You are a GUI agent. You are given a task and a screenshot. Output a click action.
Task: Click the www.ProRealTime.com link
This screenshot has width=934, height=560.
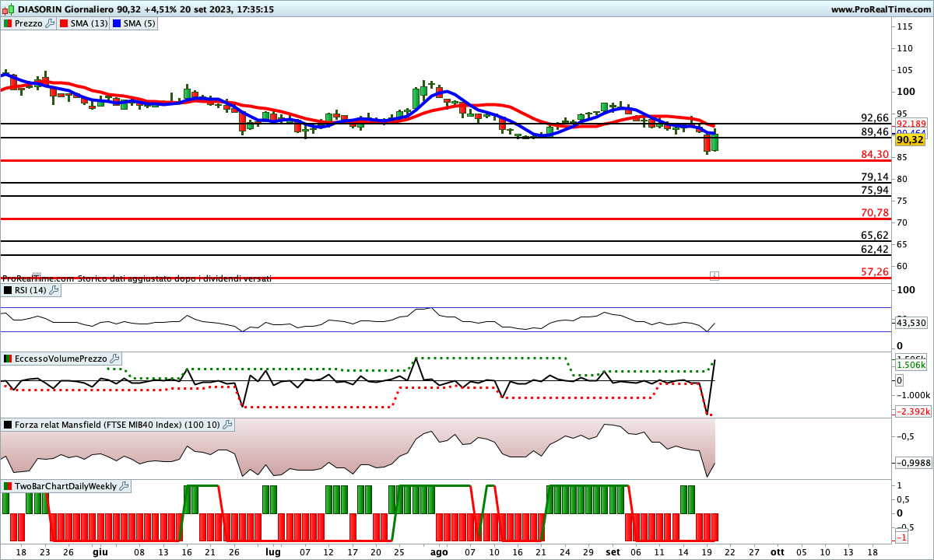point(880,9)
